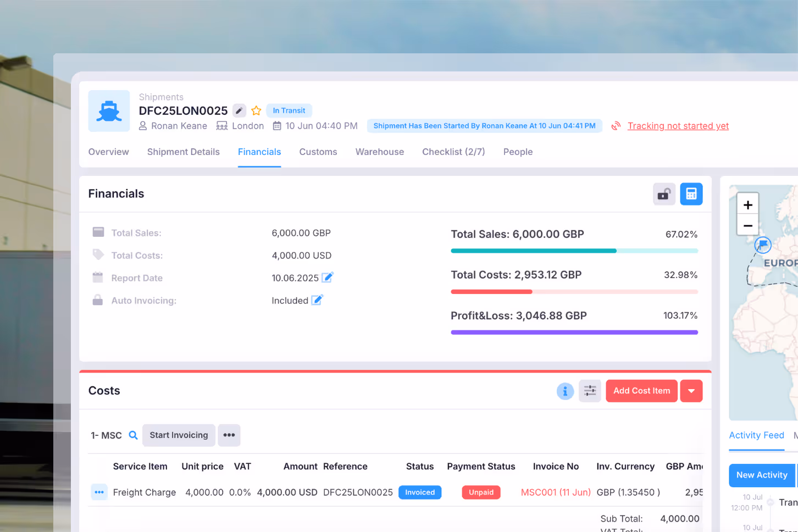Click the Profit&Loss purple progress bar

(x=574, y=332)
